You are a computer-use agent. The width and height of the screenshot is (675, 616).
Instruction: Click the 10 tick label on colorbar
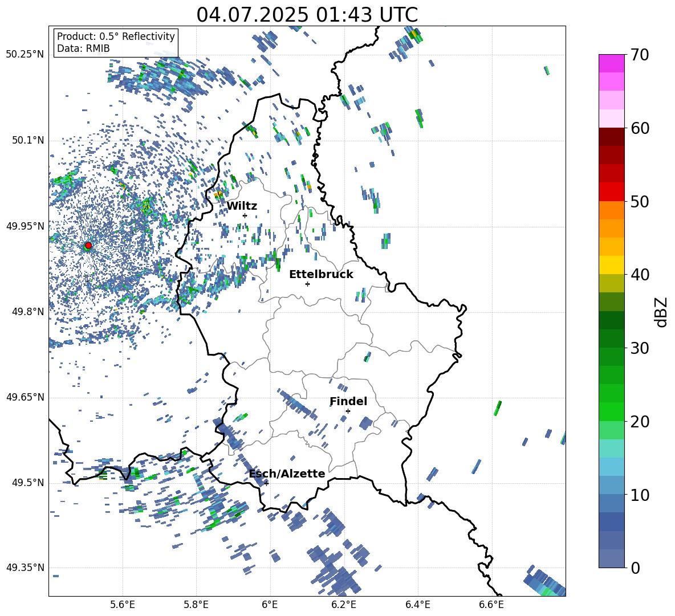(x=639, y=495)
